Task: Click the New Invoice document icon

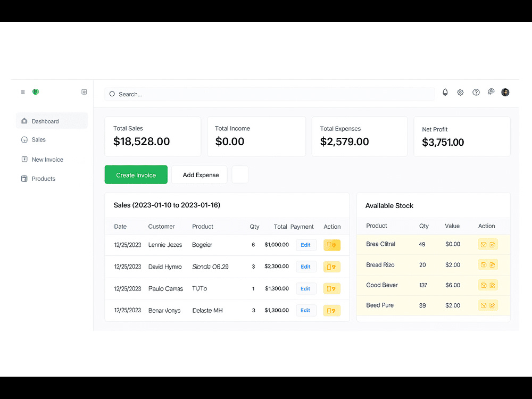Action: tap(24, 159)
